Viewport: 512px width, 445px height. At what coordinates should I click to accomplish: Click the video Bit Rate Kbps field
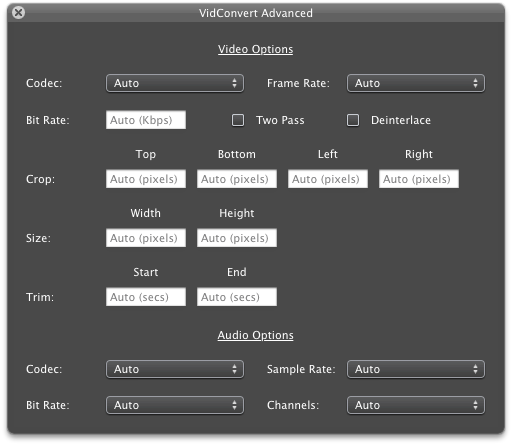pyautogui.click(x=146, y=120)
